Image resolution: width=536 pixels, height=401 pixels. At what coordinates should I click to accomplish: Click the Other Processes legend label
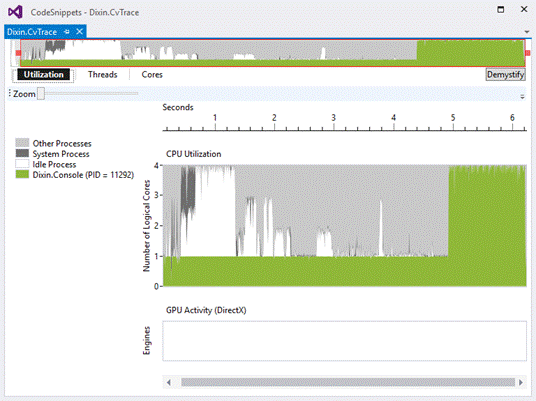coord(62,143)
